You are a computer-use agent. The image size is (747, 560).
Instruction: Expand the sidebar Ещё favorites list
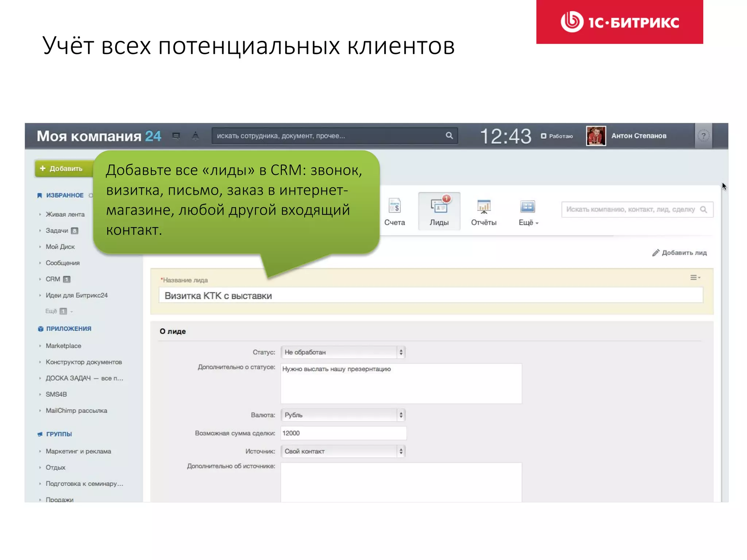(59, 311)
